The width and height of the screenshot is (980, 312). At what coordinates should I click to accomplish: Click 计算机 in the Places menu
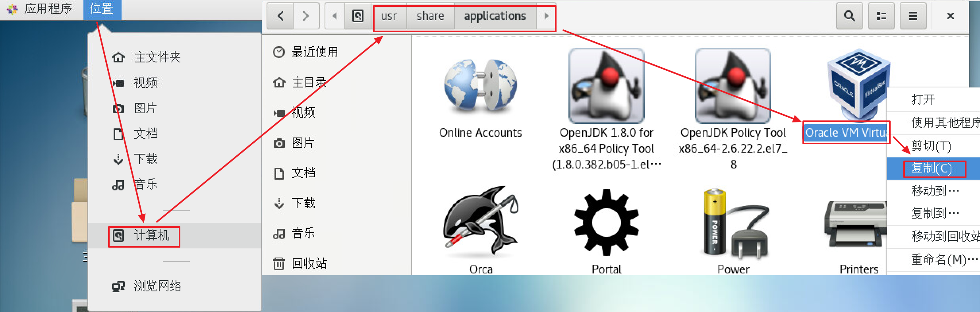pos(151,236)
